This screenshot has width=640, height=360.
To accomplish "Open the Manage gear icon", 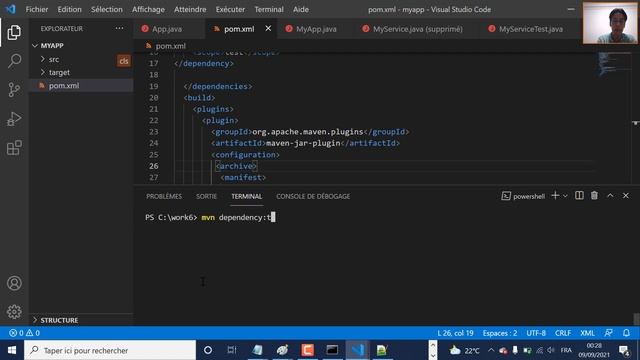I will tap(14, 312).
